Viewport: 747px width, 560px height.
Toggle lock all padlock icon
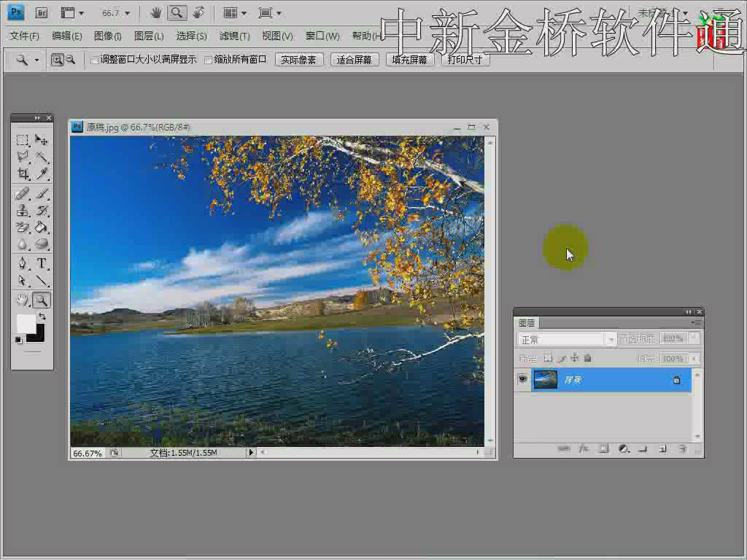point(587,358)
